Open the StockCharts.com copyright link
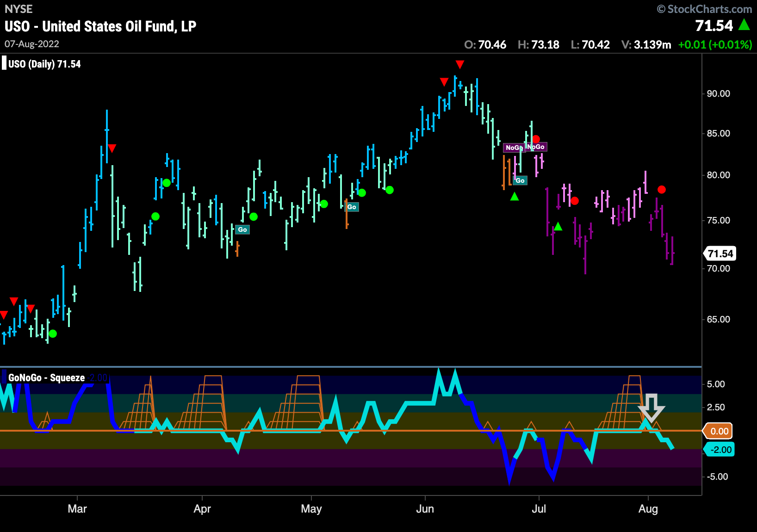 (x=704, y=9)
